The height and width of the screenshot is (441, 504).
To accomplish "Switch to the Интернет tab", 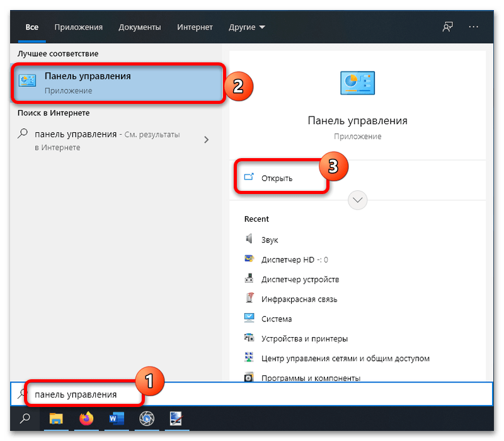I will tap(195, 27).
